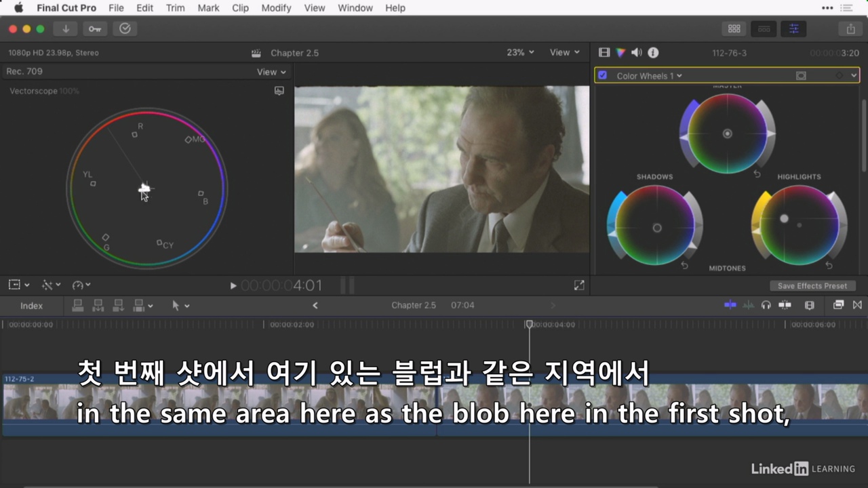
Task: Open the clapperboard icon beside Chapter 2.5
Action: (256, 53)
